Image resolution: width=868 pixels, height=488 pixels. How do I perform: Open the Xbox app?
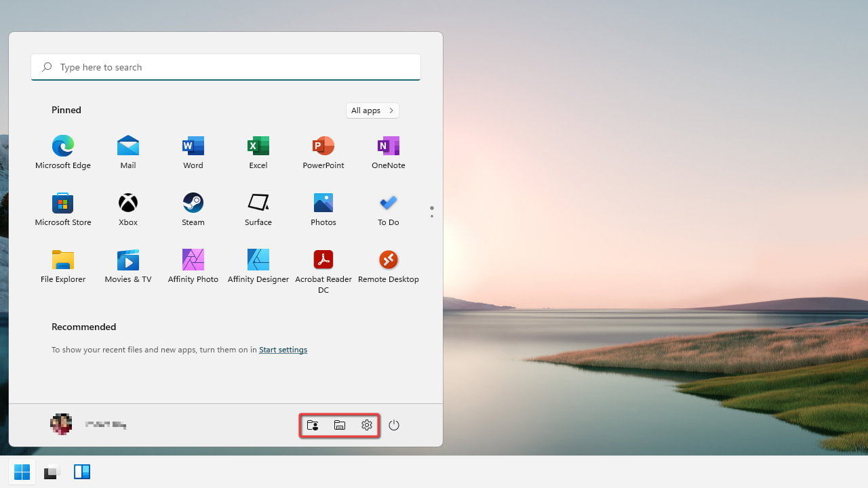[x=127, y=203]
